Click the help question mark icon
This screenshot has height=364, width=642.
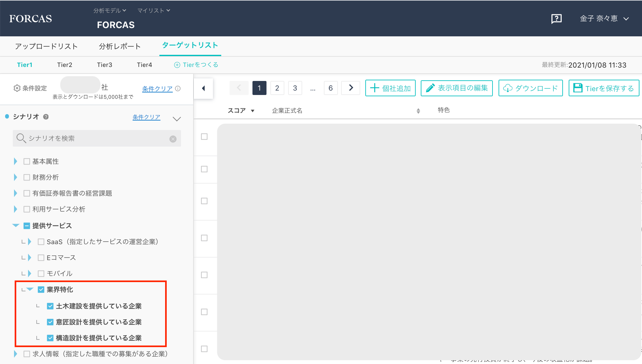556,19
